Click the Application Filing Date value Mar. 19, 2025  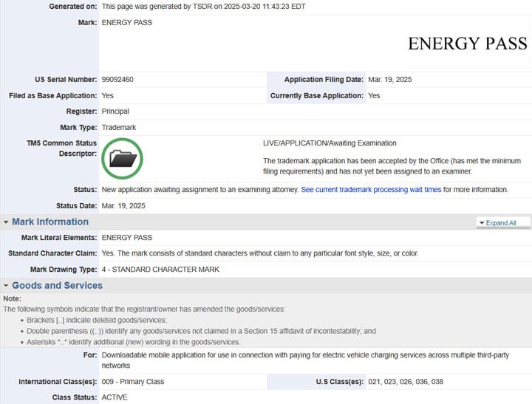click(x=390, y=79)
